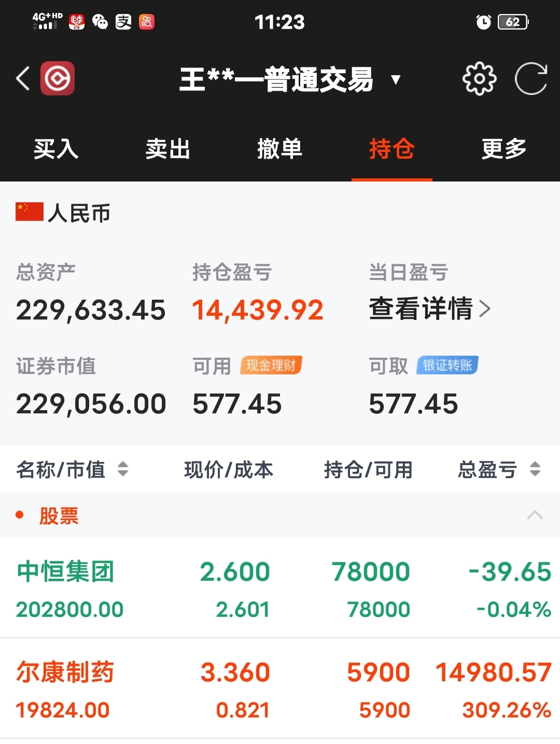Tap the alarm clock status icon
The height and width of the screenshot is (744, 560).
[x=483, y=22]
